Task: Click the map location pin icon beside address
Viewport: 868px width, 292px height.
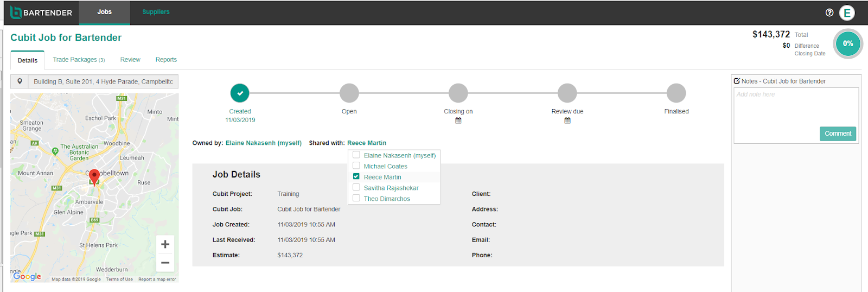Action: 20,81
